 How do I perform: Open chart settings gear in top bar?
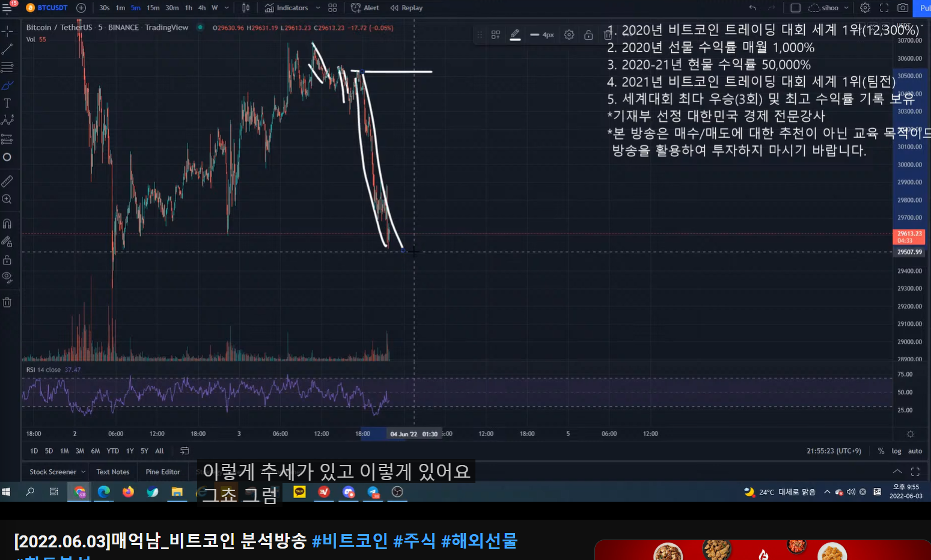pyautogui.click(x=865, y=8)
